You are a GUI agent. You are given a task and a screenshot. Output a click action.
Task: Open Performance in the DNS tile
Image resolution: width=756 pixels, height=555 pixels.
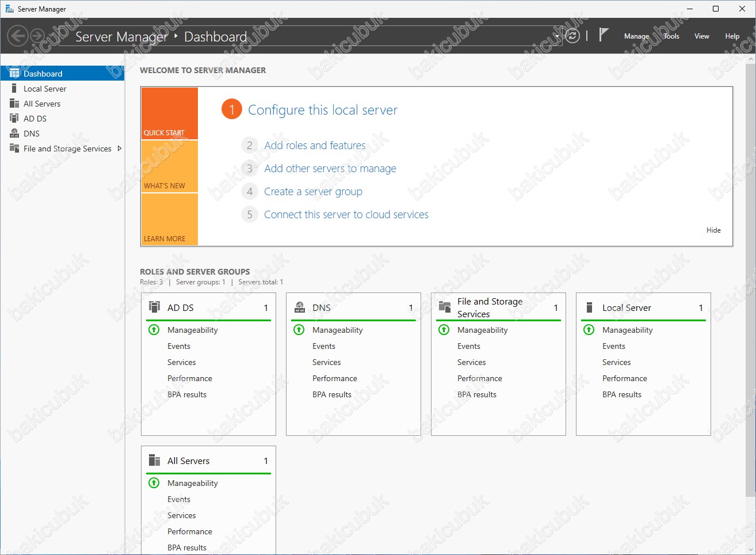[x=335, y=378]
